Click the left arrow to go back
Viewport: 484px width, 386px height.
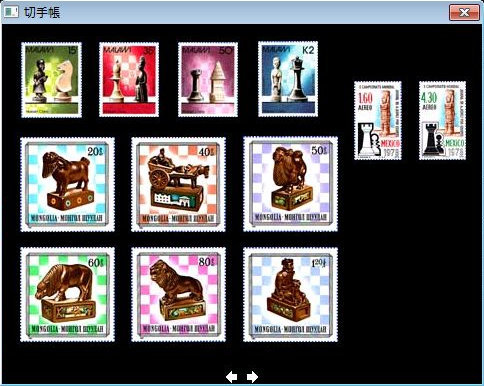point(232,377)
